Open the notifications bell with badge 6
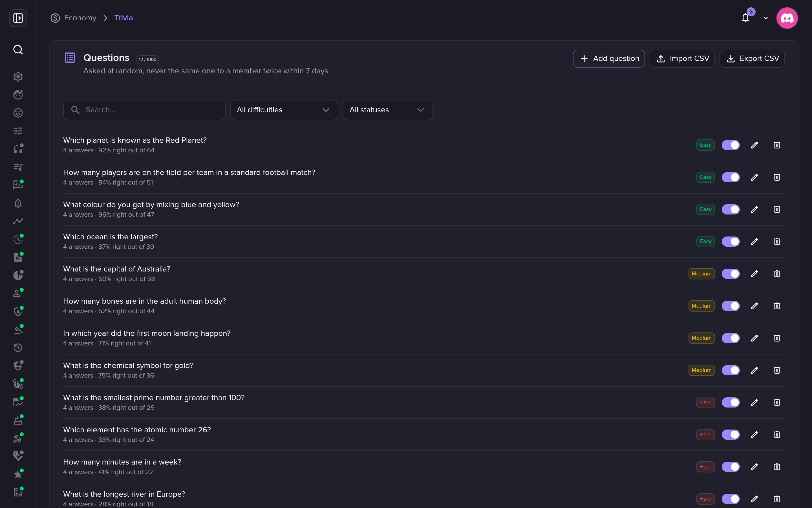Screen dimensions: 812x508 pos(745,17)
